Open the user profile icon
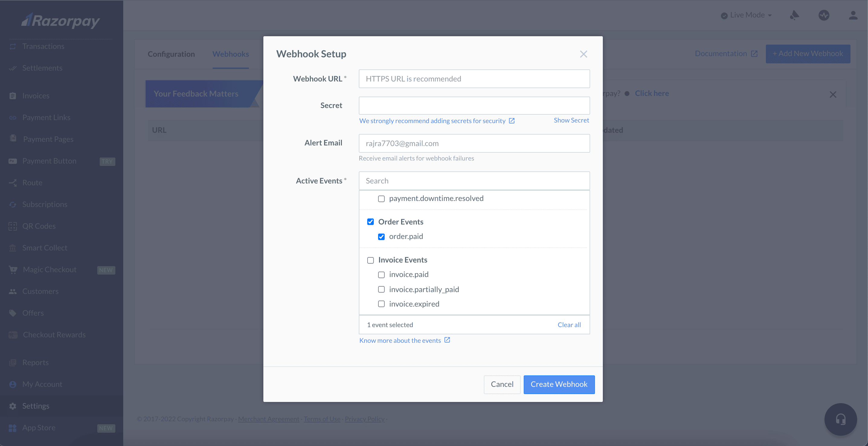This screenshot has width=868, height=446. tap(853, 15)
